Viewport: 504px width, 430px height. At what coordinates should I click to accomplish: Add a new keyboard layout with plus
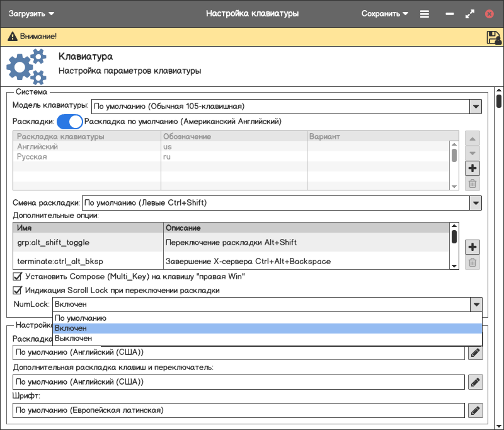pos(472,168)
